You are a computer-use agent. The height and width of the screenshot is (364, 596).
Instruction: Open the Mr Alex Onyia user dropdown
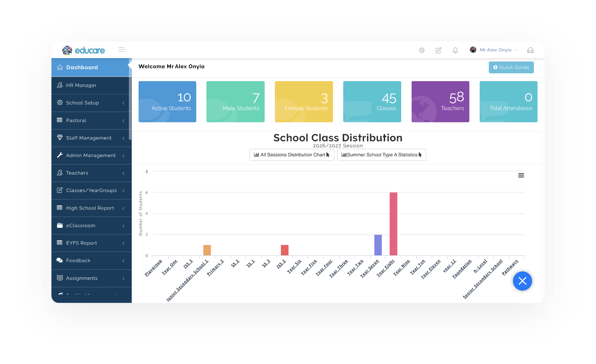point(496,50)
